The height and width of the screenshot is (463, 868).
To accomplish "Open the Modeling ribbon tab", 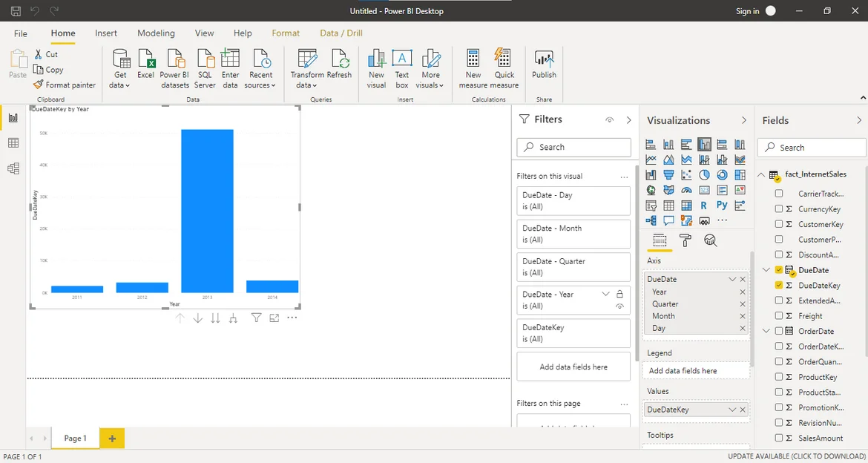I will [156, 33].
